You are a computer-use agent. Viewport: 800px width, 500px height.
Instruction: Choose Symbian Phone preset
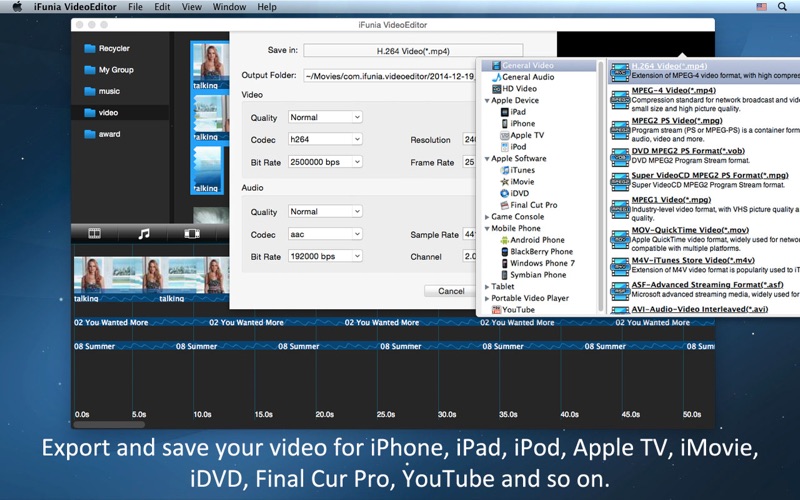pos(533,275)
